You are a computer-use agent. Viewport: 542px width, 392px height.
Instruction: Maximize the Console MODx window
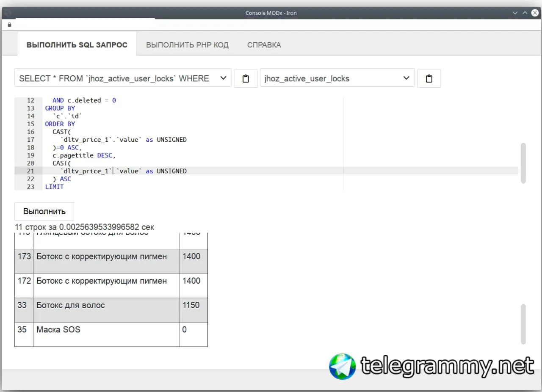coord(525,13)
